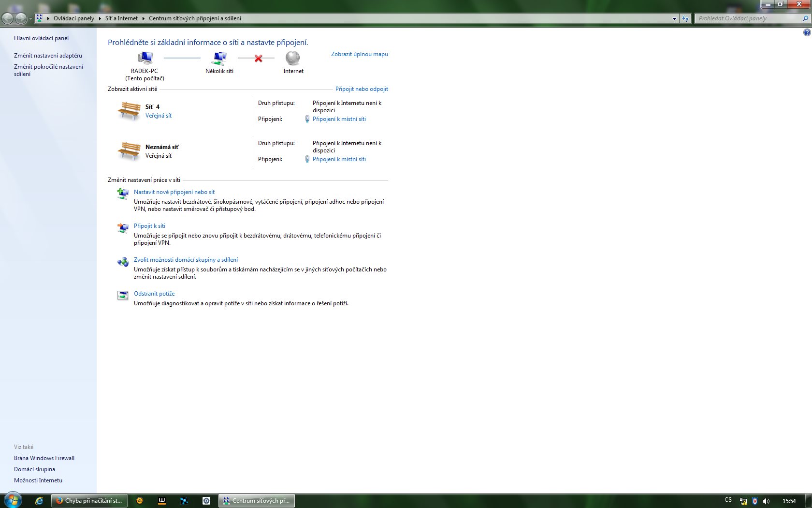Open Brána Windows Firewall link

44,458
